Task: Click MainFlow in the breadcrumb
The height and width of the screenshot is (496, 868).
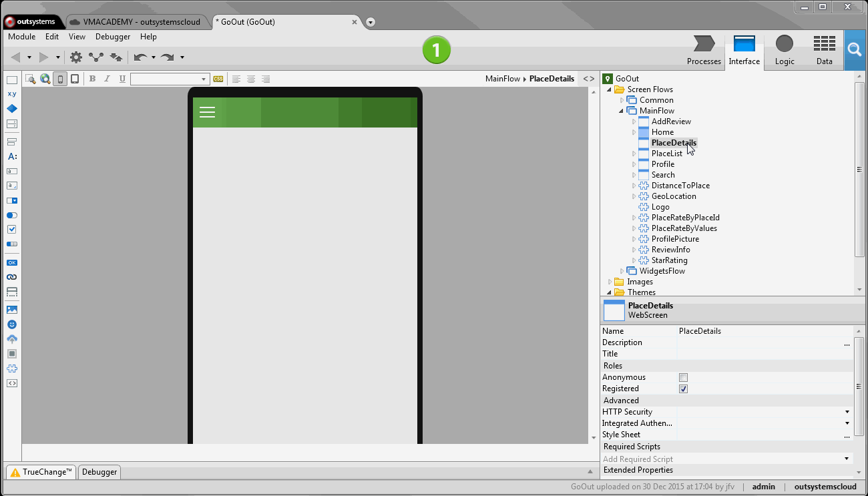Action: click(503, 78)
